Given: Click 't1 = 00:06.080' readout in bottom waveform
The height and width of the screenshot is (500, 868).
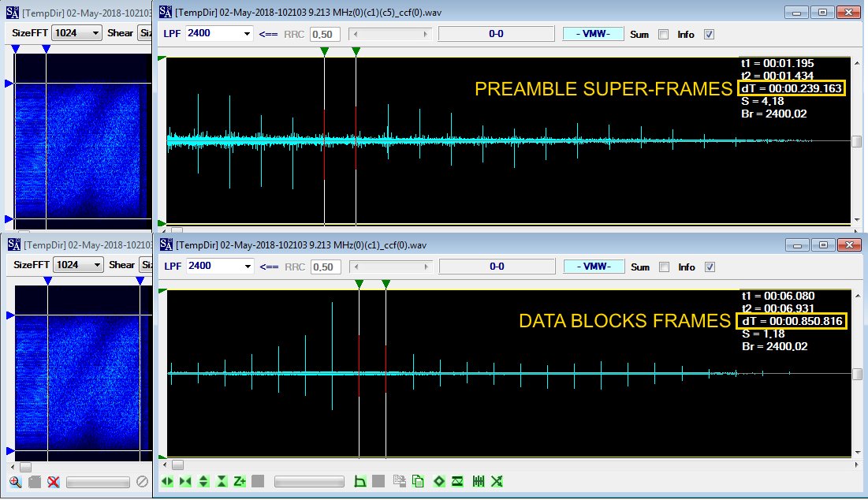Looking at the screenshot, I should 778,296.
